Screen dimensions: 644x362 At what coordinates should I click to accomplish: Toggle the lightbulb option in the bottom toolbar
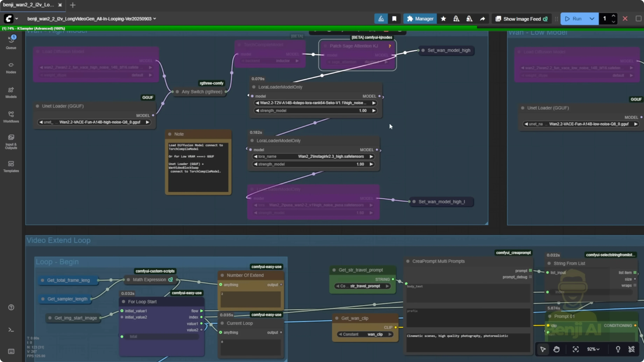point(618,349)
